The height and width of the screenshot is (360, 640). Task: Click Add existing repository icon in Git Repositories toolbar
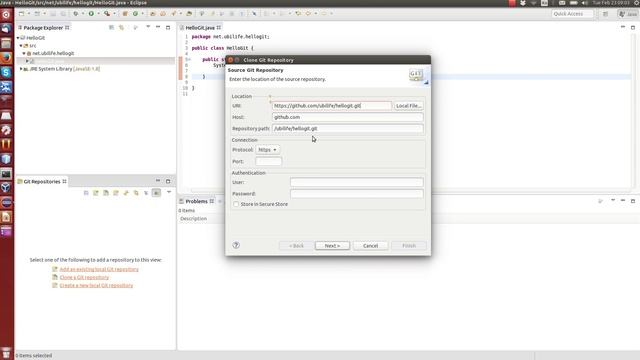pyautogui.click(x=96, y=193)
